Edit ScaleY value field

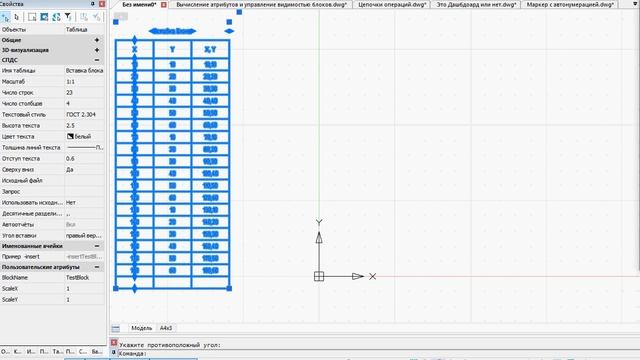click(84, 300)
